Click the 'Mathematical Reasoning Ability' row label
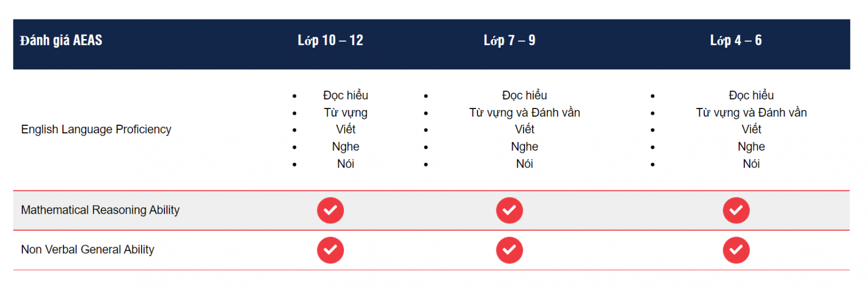868x289 pixels. point(100,210)
